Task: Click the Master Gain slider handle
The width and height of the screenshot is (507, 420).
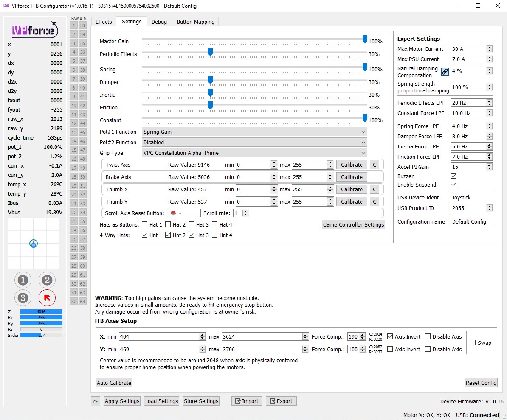Action: (x=365, y=39)
